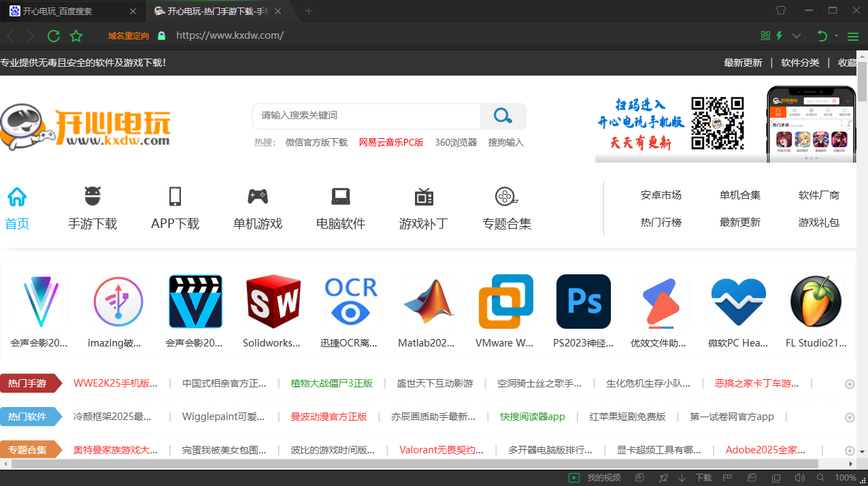Click the 专题合集 film reel icon

(x=505, y=197)
